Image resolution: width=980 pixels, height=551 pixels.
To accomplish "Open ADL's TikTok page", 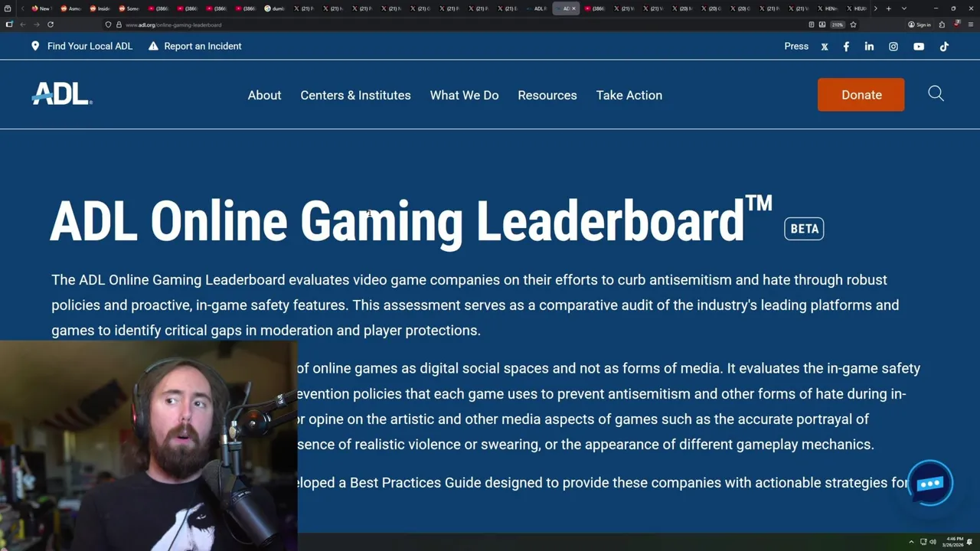I will 944,47.
